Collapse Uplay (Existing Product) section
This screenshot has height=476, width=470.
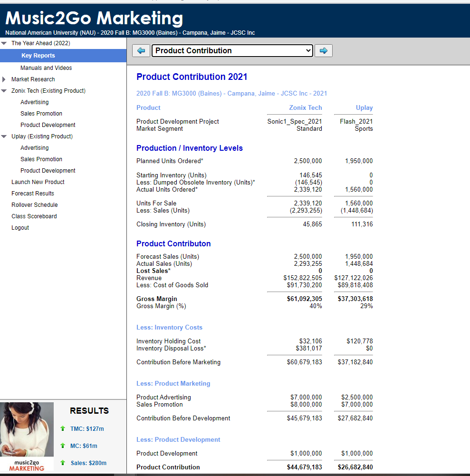tap(4, 136)
